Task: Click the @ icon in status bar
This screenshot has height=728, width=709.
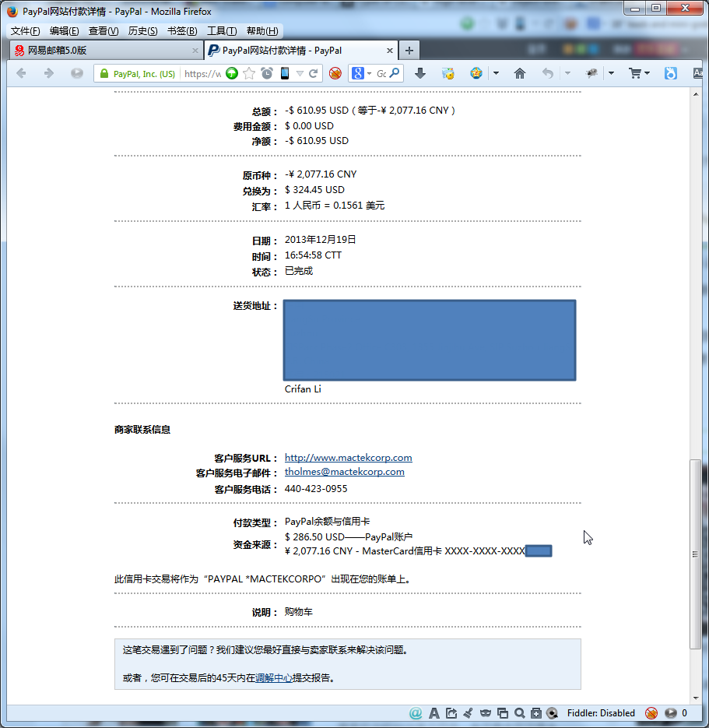Action: click(x=416, y=713)
